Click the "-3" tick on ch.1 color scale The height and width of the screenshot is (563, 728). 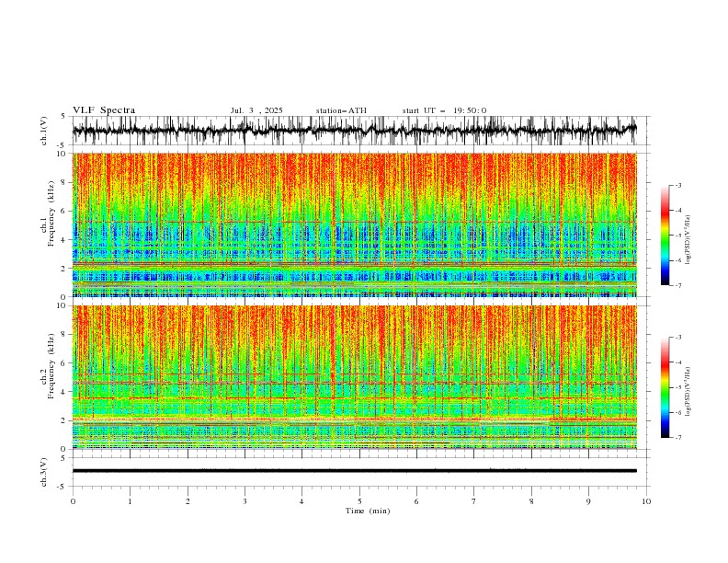pyautogui.click(x=677, y=185)
